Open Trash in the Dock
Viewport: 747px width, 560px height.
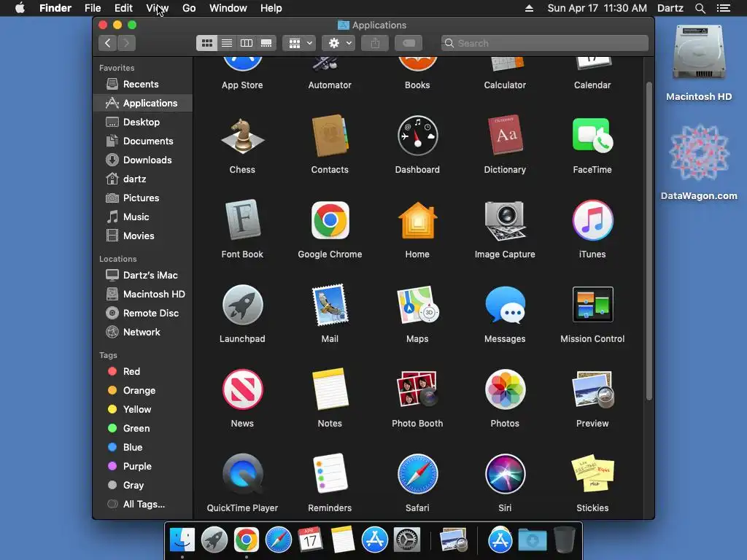(565, 540)
